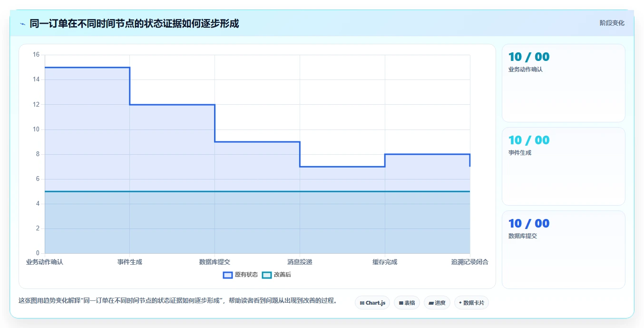The height and width of the screenshot is (328, 644).
Task: Click the y-axis value 2
Action: pos(38,229)
